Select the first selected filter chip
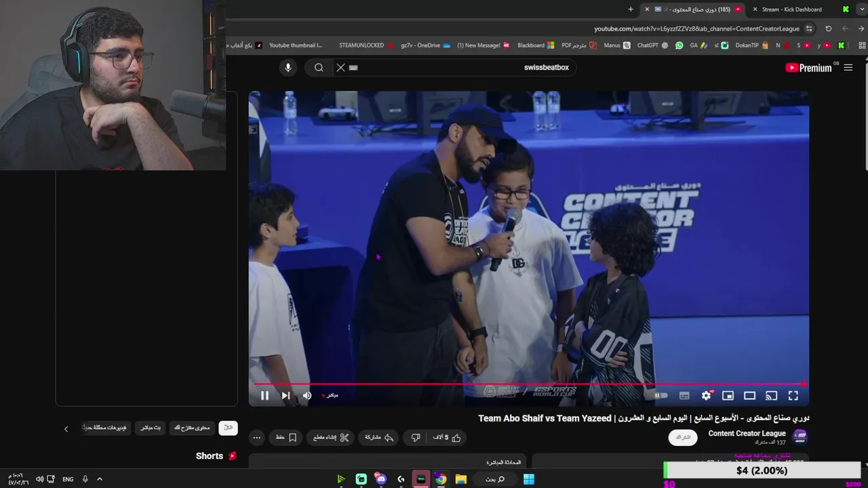Viewport: 868px width, 488px height. click(229, 428)
